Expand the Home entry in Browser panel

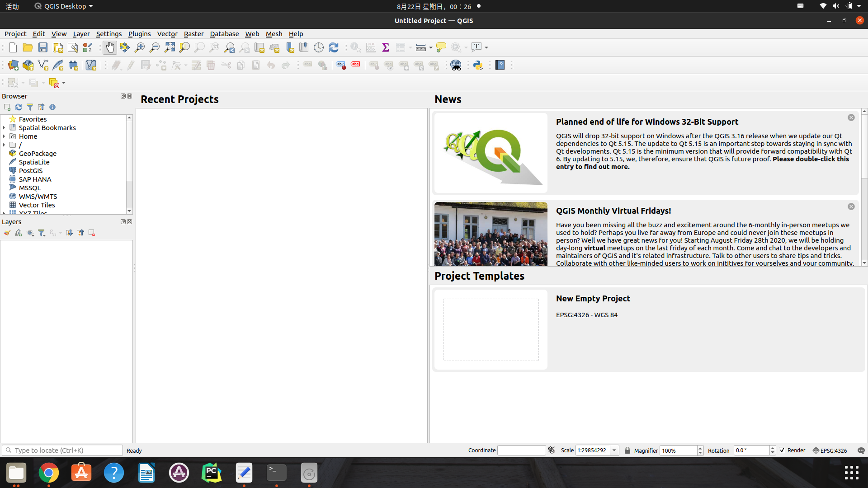5,136
